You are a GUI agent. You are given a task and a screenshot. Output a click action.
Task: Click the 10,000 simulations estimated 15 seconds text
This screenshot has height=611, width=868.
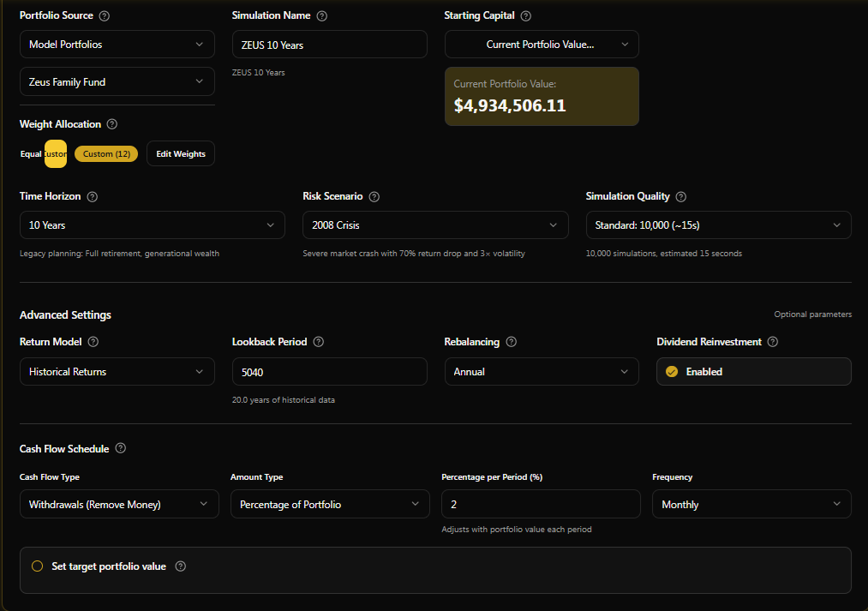[x=664, y=254]
